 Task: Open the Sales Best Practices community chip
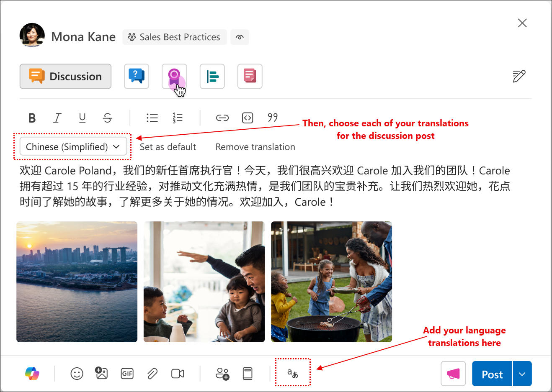click(174, 37)
